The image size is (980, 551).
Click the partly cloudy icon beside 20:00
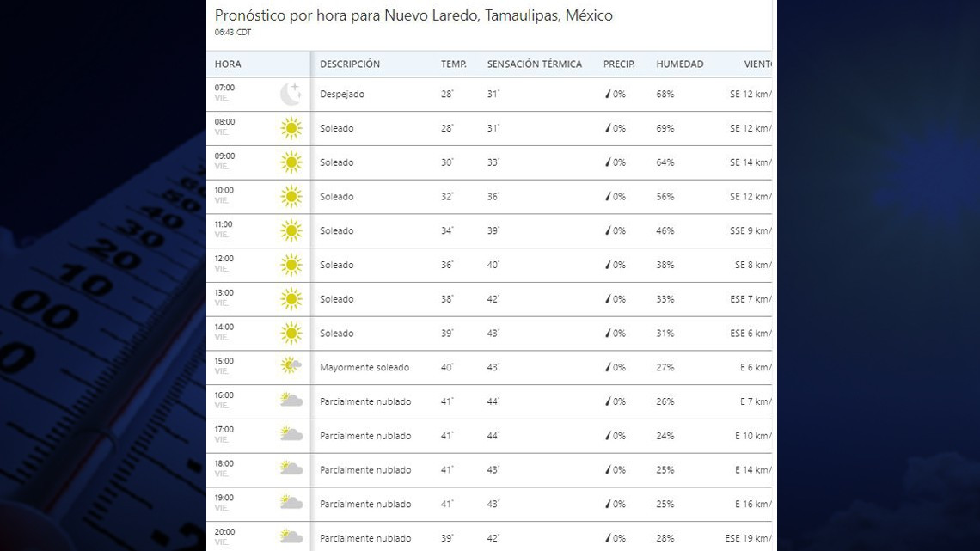291,536
